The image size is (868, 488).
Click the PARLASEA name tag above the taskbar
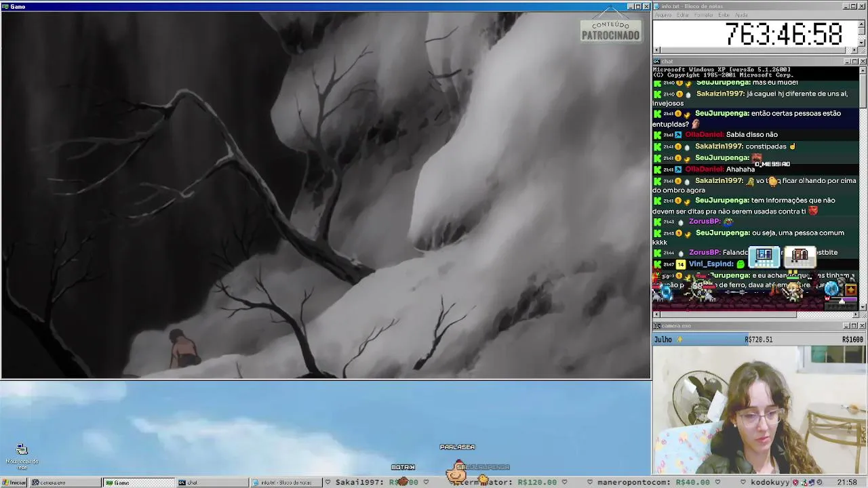[457, 447]
